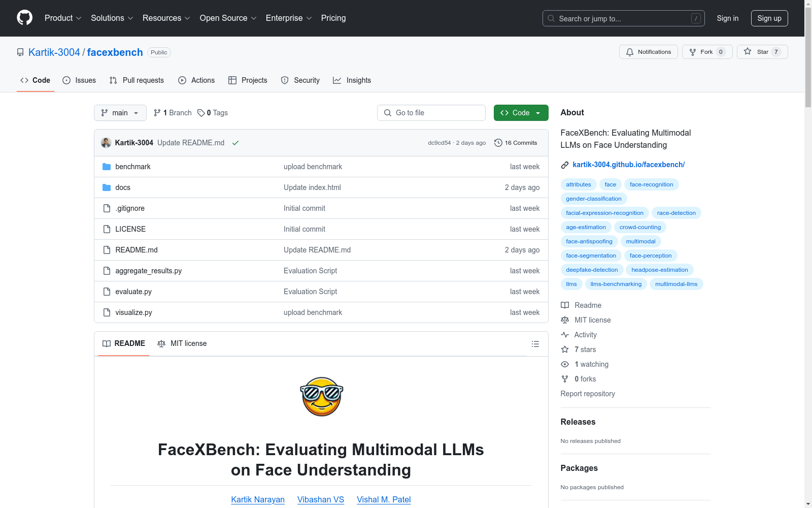Expand the Solutions menu
This screenshot has width=812, height=508.
coord(112,18)
